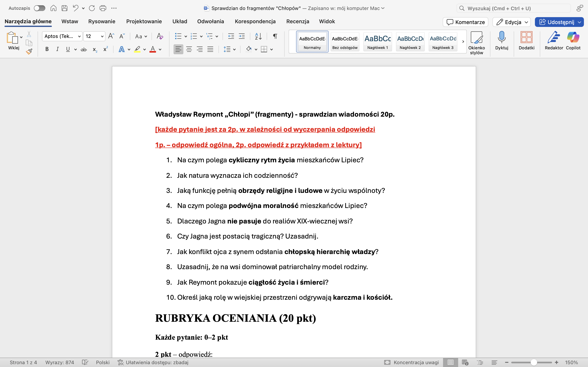Increase indent of the paragraph
The width and height of the screenshot is (588, 367).
pyautogui.click(x=242, y=36)
